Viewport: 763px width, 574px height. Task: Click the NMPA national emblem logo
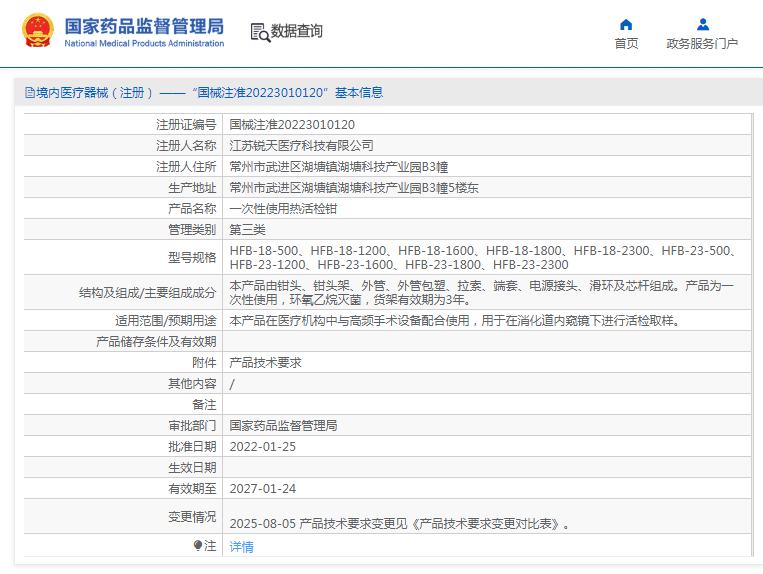click(x=38, y=31)
